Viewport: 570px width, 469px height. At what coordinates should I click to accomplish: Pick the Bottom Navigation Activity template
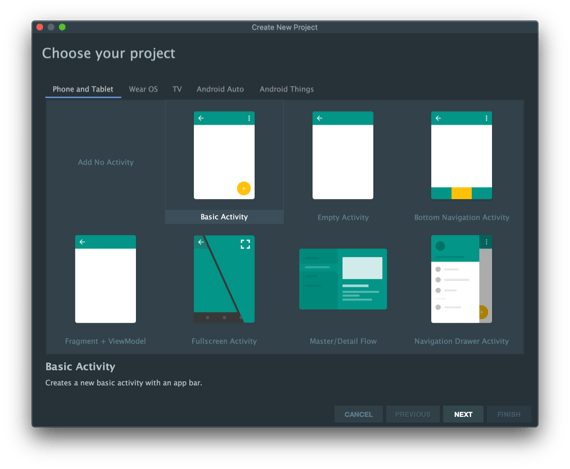(461, 155)
